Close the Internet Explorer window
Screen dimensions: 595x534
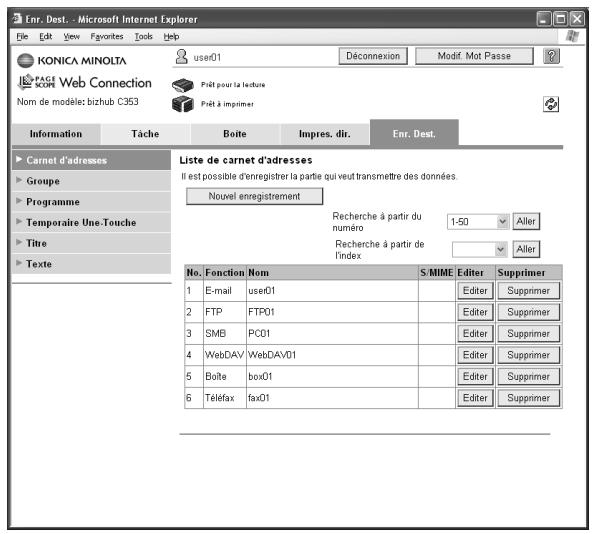tap(577, 19)
